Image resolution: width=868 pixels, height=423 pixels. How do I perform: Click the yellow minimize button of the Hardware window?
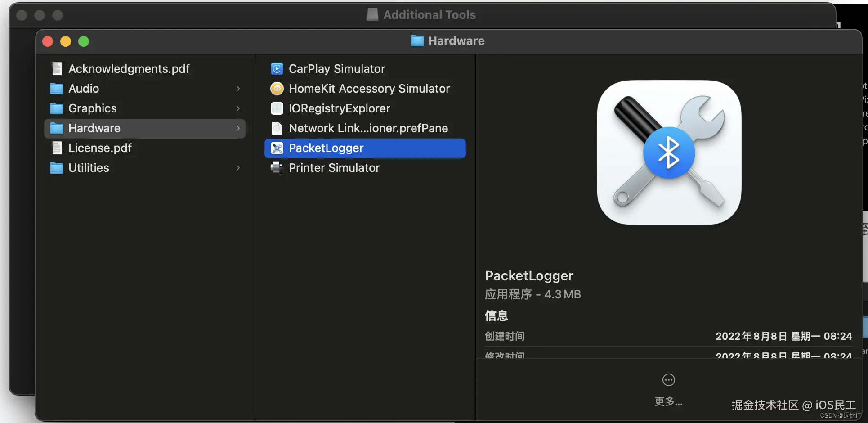(x=66, y=41)
